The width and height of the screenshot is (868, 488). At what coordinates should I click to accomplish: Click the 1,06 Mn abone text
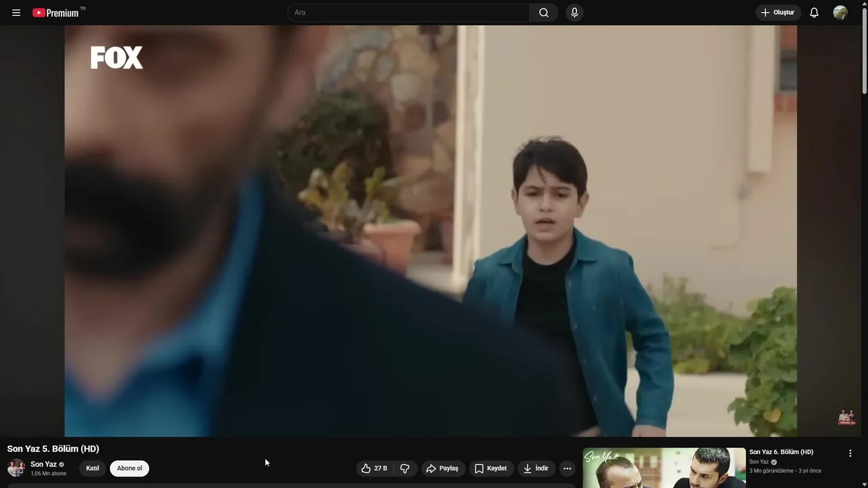click(48, 474)
